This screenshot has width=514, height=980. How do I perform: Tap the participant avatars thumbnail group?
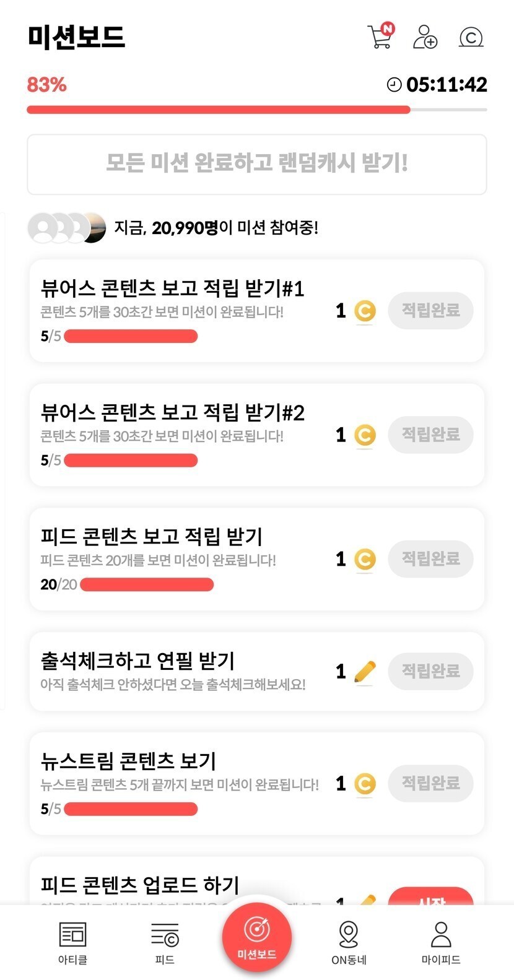[66, 228]
